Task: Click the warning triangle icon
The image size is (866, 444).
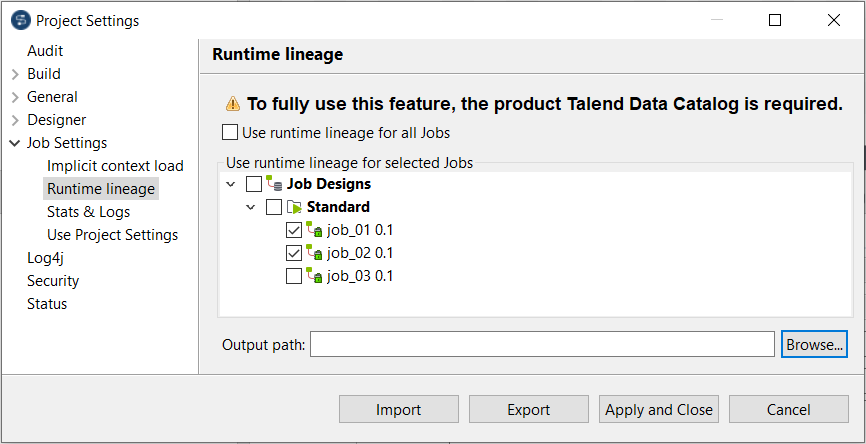Action: tap(233, 103)
